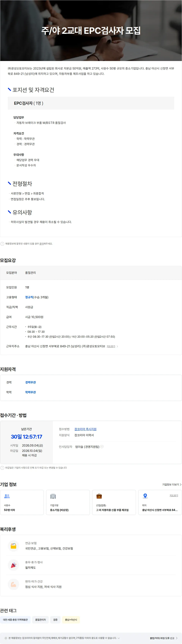Screen dimensions: 182x644
Task: Click the 시작일 date 2026.09.04(금)
Action: (x=32, y=445)
